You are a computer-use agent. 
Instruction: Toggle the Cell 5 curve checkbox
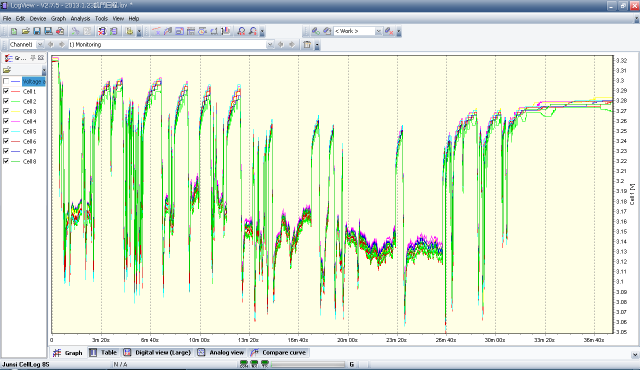pyautogui.click(x=6, y=131)
